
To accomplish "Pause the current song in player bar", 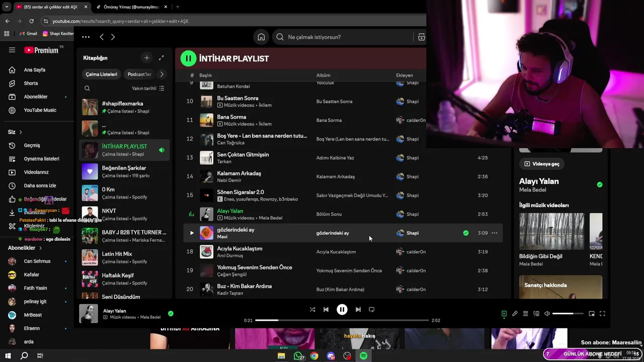I will (x=342, y=310).
